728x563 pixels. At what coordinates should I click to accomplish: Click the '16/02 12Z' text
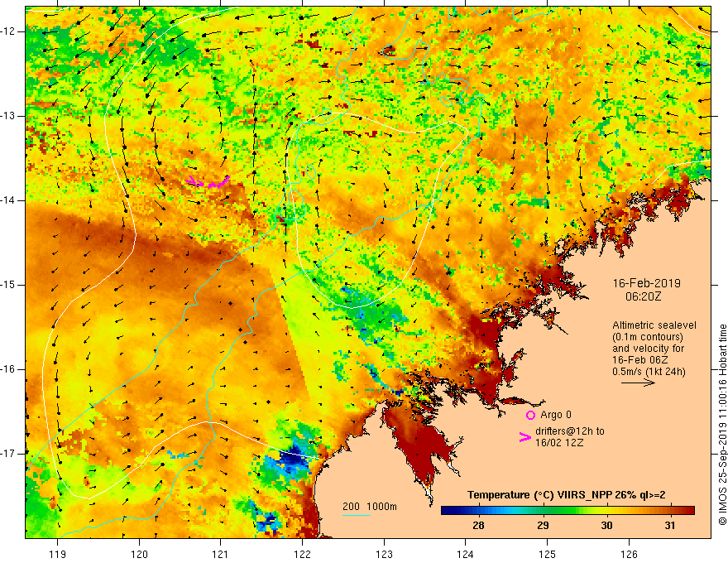click(559, 443)
